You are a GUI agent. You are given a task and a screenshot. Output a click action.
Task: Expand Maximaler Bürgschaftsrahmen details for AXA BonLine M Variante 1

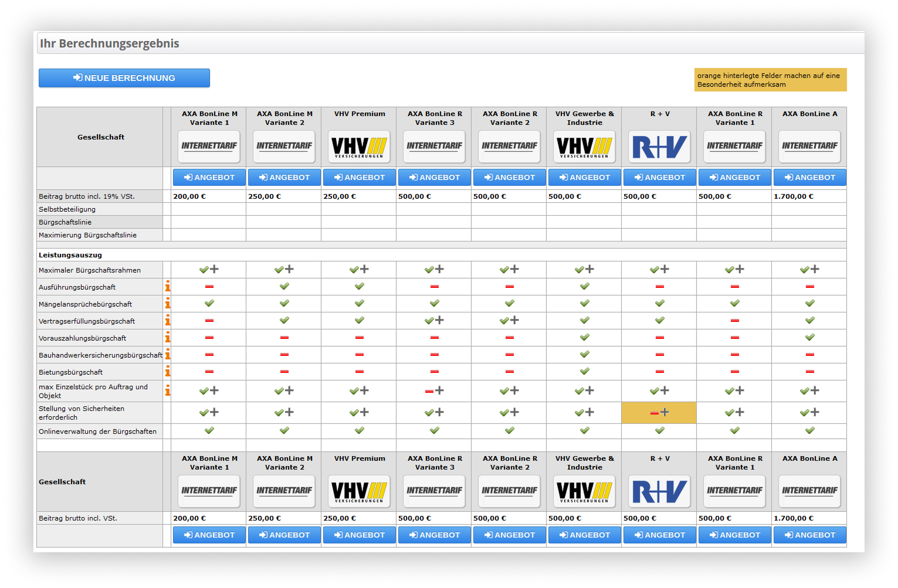[215, 269]
